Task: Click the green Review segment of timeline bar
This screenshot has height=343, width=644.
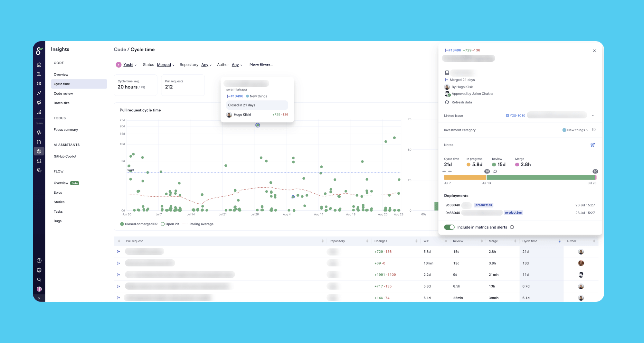Action: coord(540,178)
